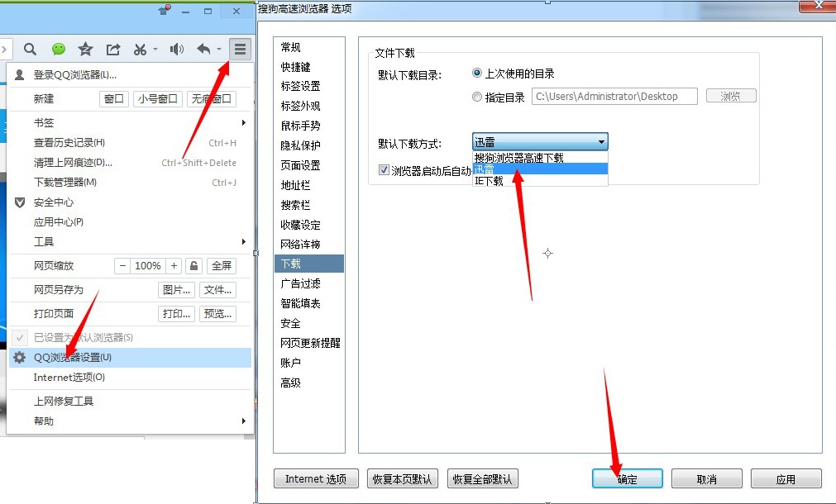This screenshot has width=836, height=504.
Task: Select 指定目录 radio button
Action: (x=477, y=97)
